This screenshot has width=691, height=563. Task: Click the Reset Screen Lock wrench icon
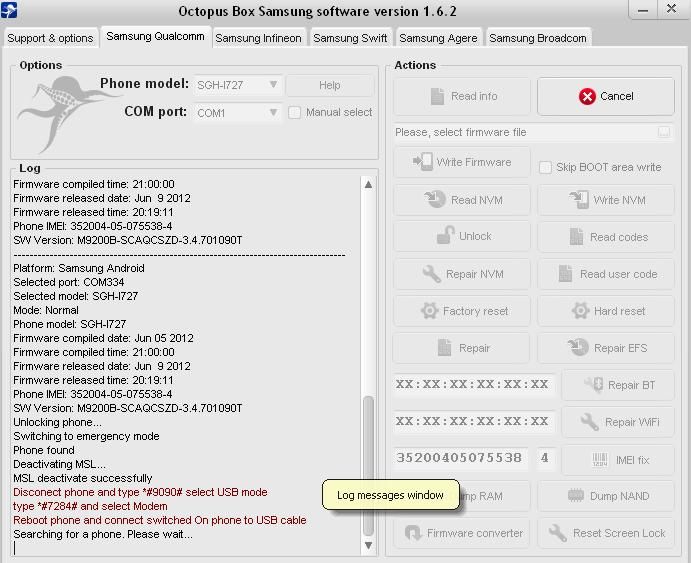[x=557, y=533]
